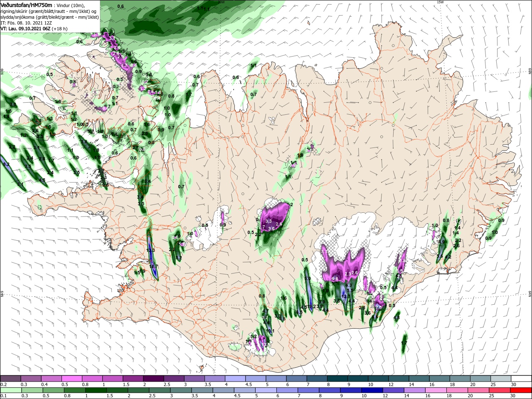Click the 'slydda/snjókoma' legend description line
Viewport: 532px width, 399px height.
coord(49,17)
